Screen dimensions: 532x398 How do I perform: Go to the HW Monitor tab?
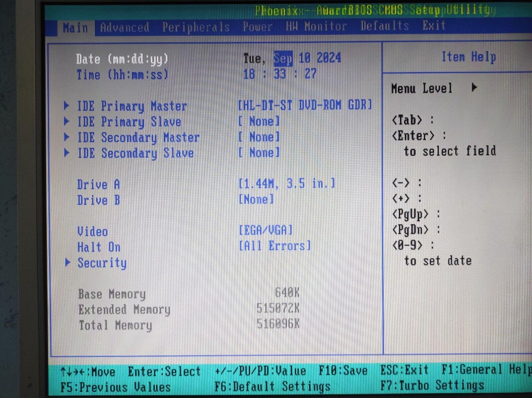coord(316,27)
